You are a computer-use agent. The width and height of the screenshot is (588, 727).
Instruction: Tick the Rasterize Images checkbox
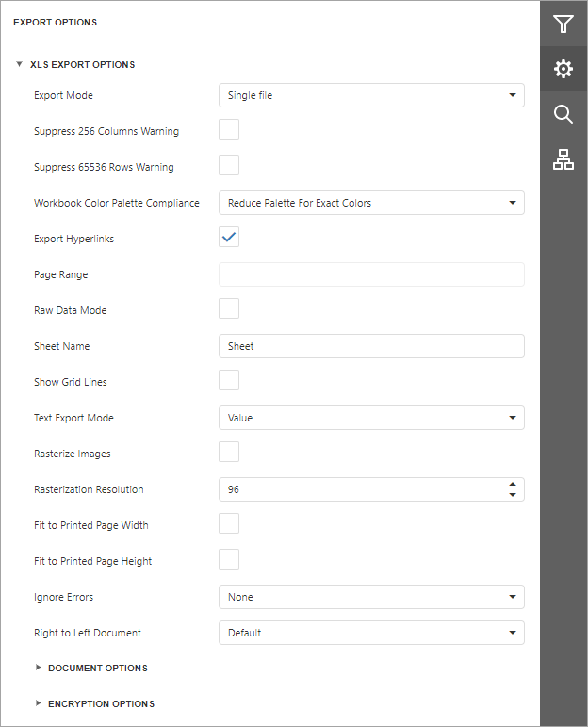click(x=229, y=453)
